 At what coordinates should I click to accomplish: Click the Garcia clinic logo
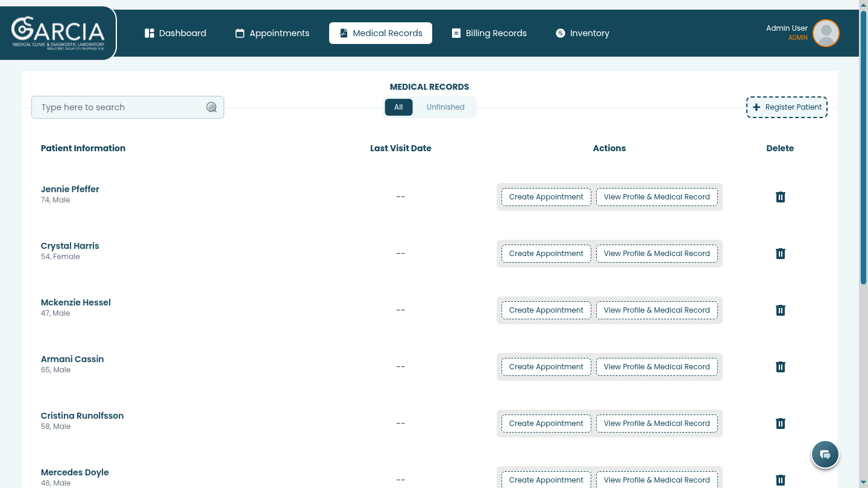pyautogui.click(x=58, y=33)
